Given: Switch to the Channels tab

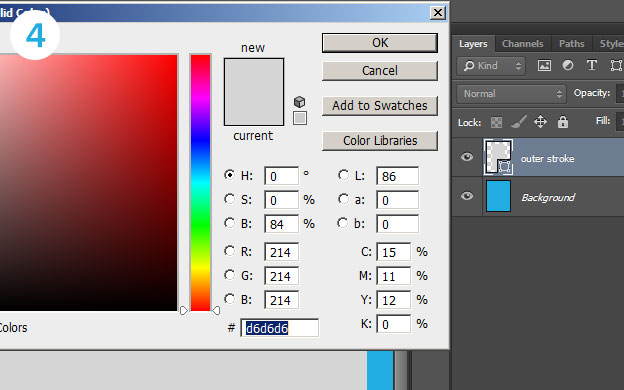Looking at the screenshot, I should (x=523, y=44).
